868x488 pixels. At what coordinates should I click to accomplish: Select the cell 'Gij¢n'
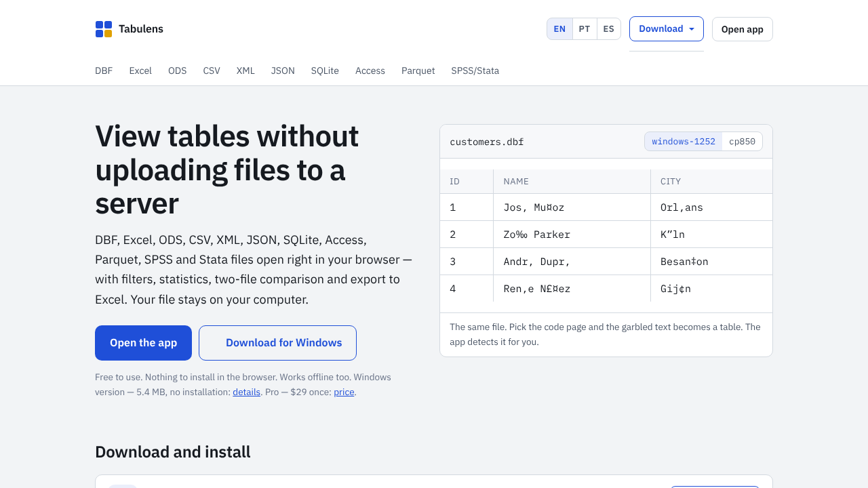(711, 289)
